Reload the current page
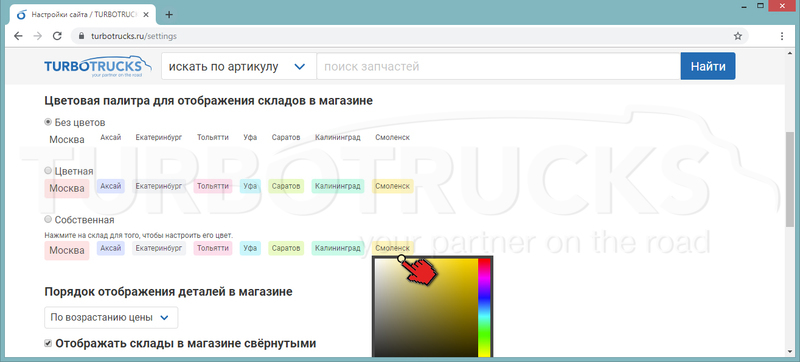This screenshot has width=800, height=362. 57,36
